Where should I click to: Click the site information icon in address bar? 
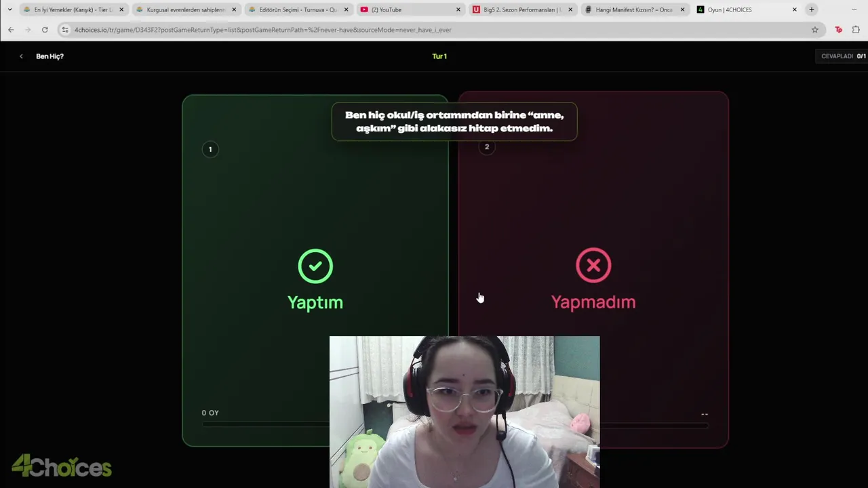tap(65, 30)
